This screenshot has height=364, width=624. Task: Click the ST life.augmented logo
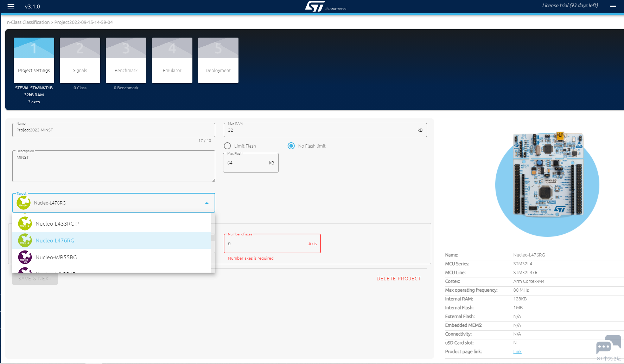pos(325,6)
